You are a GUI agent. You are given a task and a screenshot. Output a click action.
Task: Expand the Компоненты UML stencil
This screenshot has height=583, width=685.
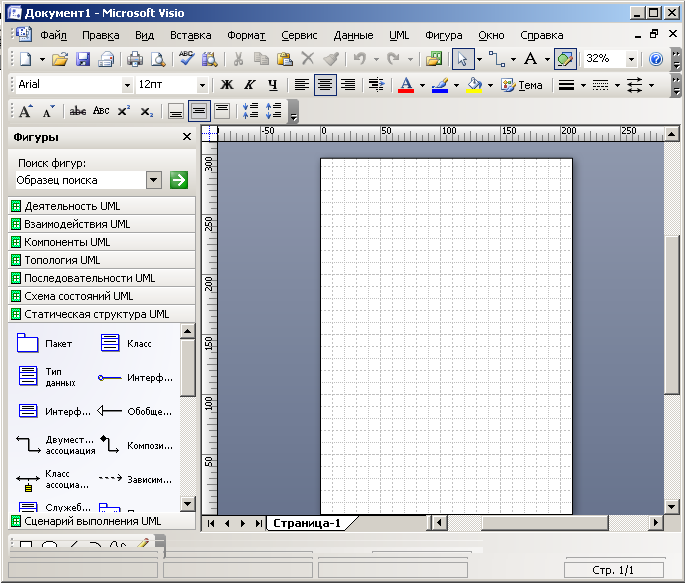click(102, 242)
